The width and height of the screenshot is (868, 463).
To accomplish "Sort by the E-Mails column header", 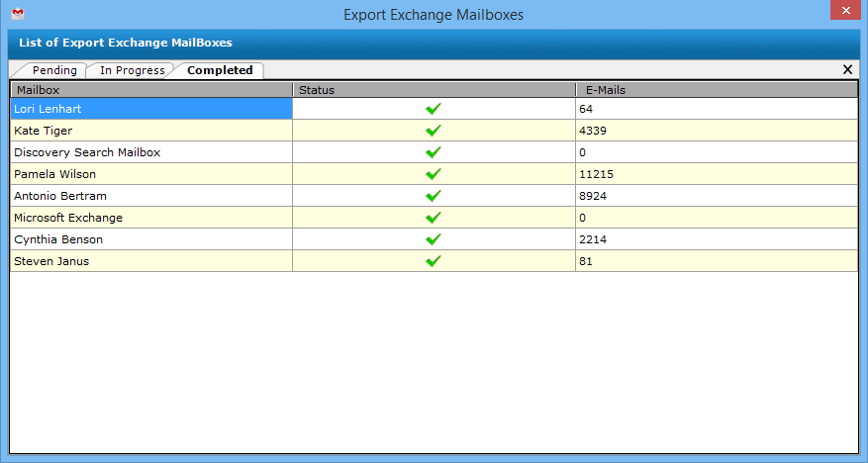I will [717, 90].
